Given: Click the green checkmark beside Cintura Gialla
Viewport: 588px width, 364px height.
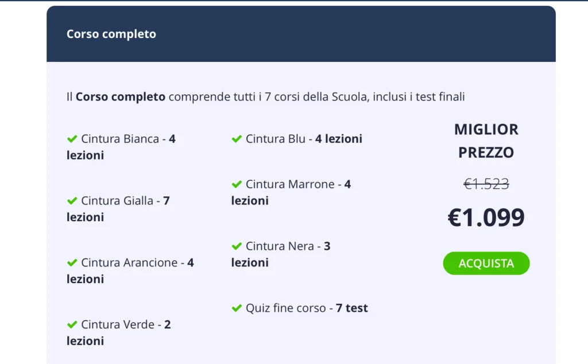Looking at the screenshot, I should pos(72,200).
